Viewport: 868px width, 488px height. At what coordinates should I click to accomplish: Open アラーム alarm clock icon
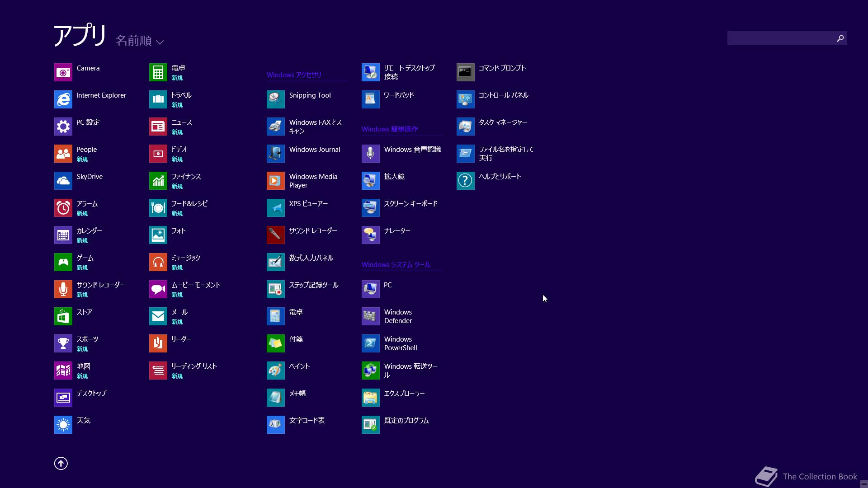pyautogui.click(x=63, y=208)
